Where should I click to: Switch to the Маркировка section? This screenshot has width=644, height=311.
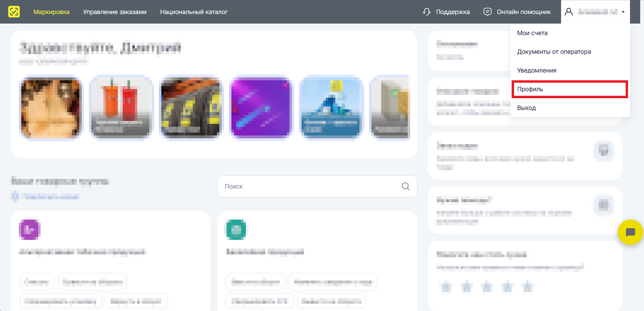click(x=52, y=12)
